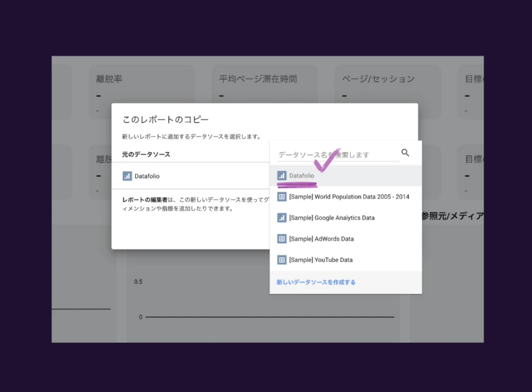This screenshot has height=392, width=532.
Task: Click the data source search field
Action: (x=338, y=155)
